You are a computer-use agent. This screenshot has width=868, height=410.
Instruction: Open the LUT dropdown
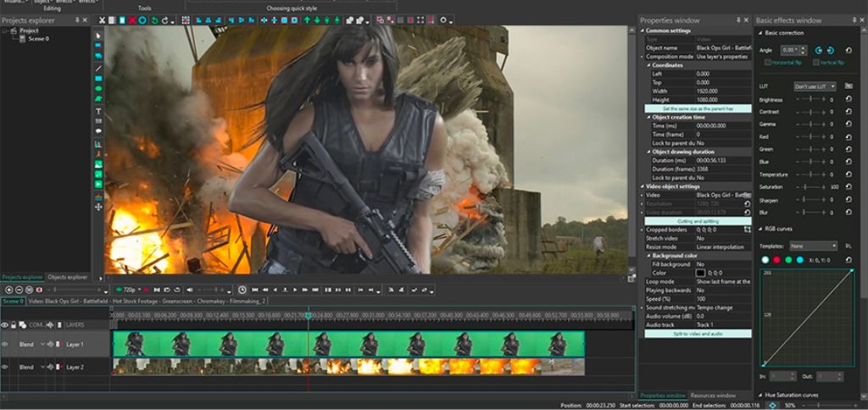click(x=815, y=86)
